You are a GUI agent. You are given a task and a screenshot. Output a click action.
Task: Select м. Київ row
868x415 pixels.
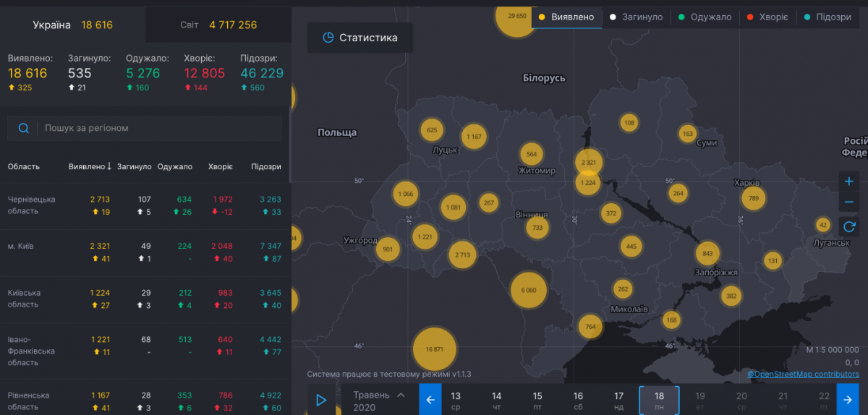(x=145, y=252)
